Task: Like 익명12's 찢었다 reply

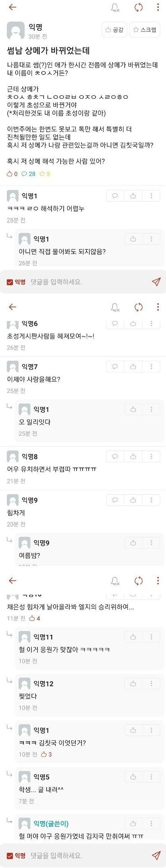Action: (133, 684)
